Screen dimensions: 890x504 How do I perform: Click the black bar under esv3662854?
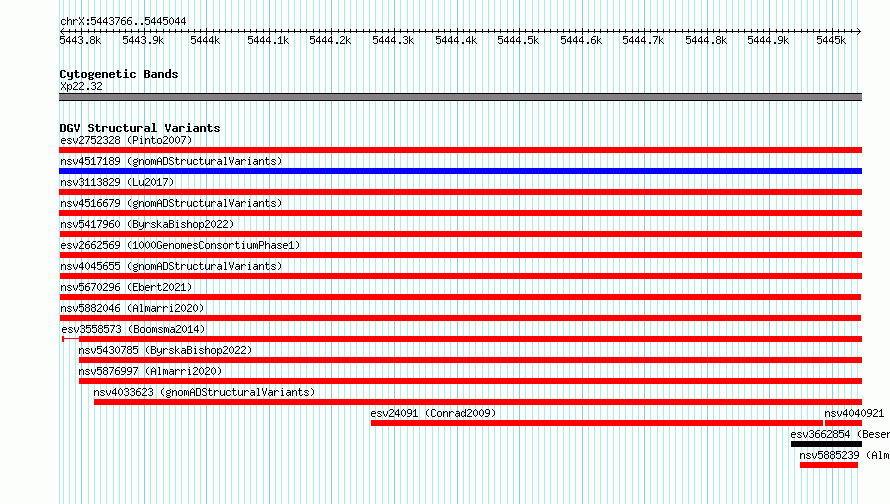point(826,444)
